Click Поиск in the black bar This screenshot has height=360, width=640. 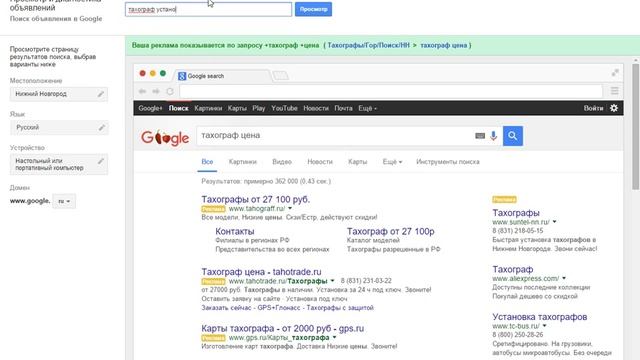(x=179, y=108)
